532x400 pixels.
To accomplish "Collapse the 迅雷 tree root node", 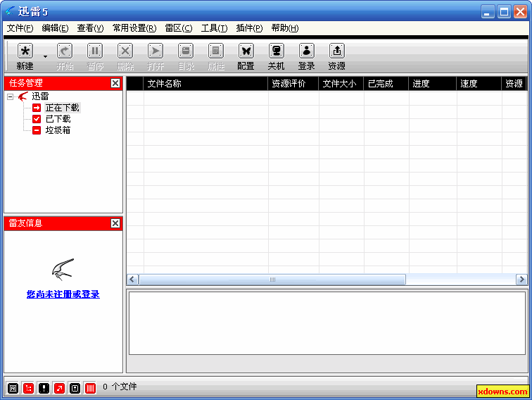I will (10, 96).
